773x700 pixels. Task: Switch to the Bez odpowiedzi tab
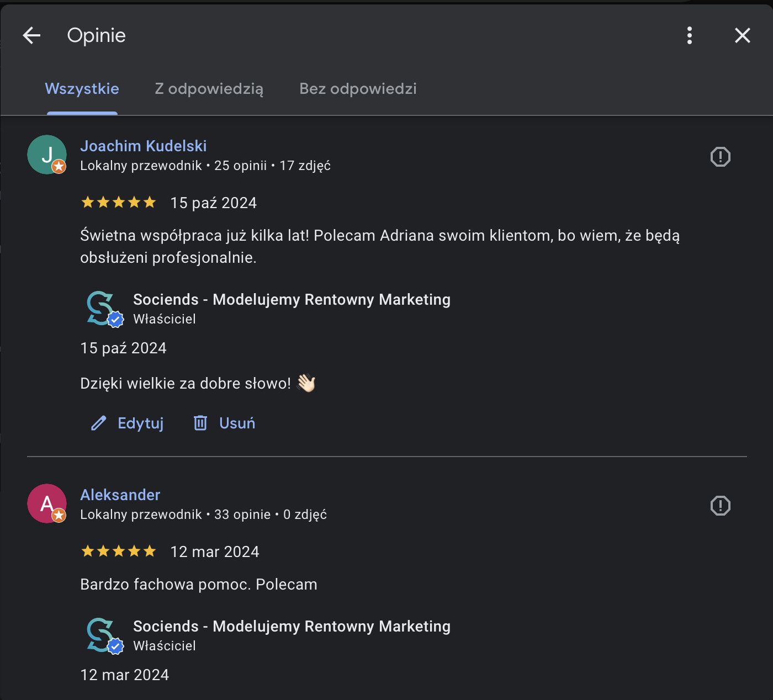click(x=358, y=89)
